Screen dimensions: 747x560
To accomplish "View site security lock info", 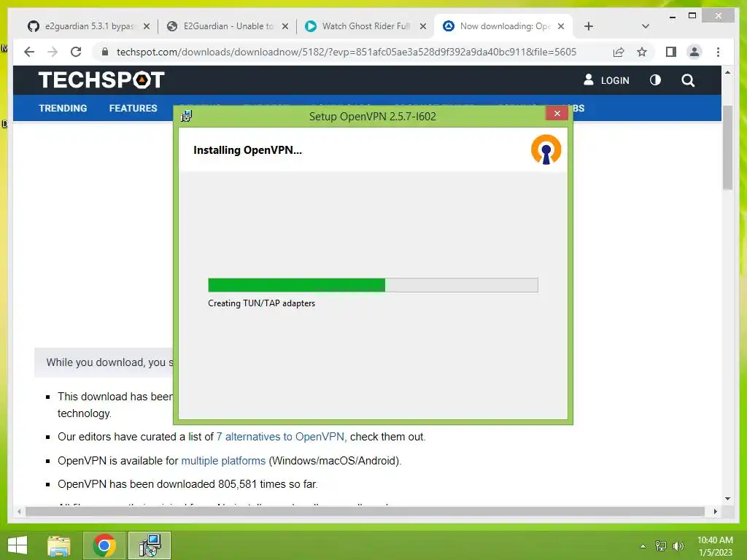I will pyautogui.click(x=105, y=52).
